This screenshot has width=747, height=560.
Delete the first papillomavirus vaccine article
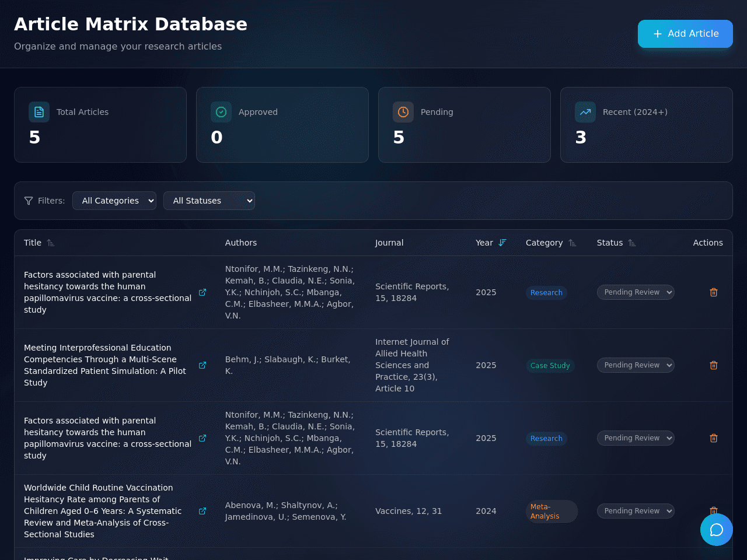714,292
